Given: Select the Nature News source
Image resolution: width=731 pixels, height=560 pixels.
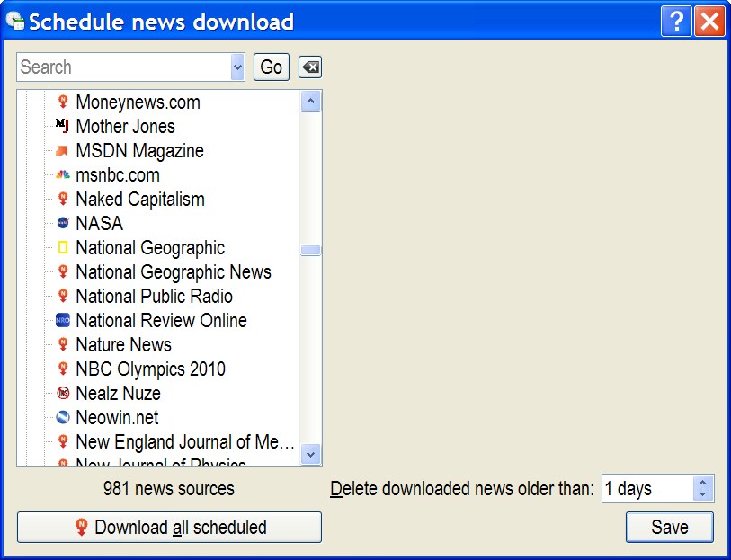Looking at the screenshot, I should coord(123,344).
